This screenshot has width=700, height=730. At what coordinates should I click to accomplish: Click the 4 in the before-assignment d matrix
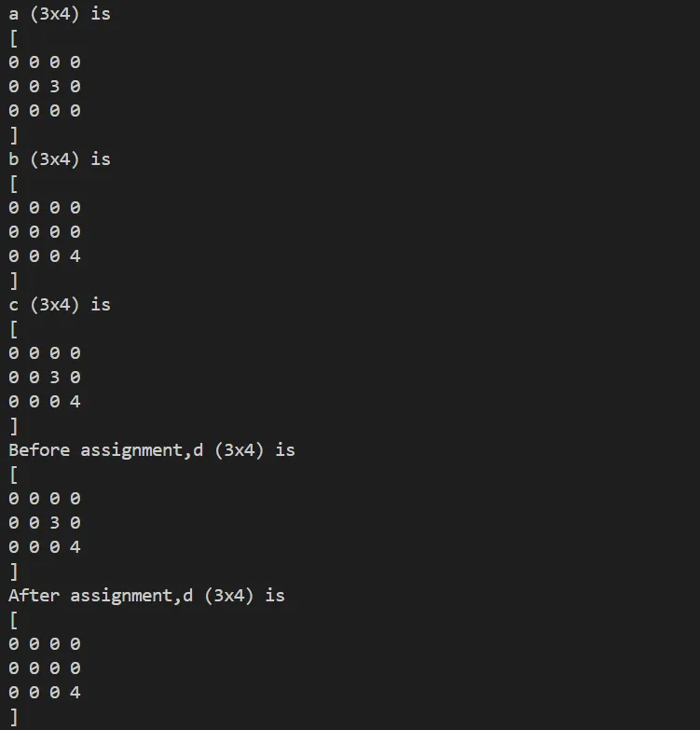coord(75,547)
